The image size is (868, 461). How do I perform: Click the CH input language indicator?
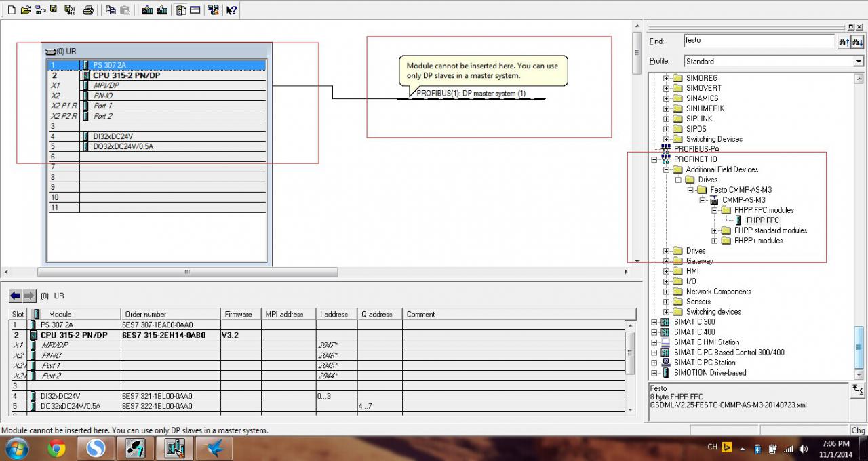tap(712, 447)
